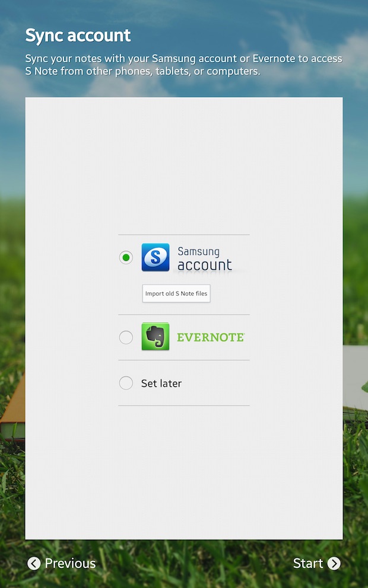This screenshot has width=368, height=588.
Task: Choose the Set later radio button
Action: [126, 383]
